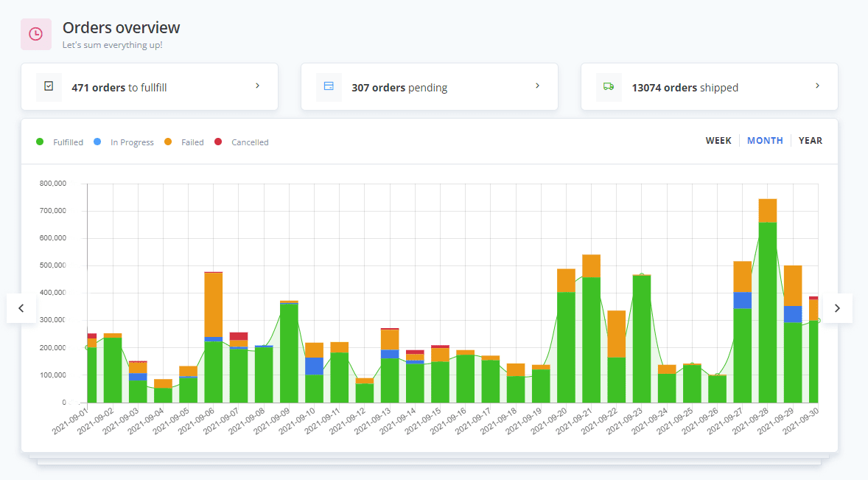Switch chart to MONTH view
868x480 pixels.
pyautogui.click(x=765, y=141)
